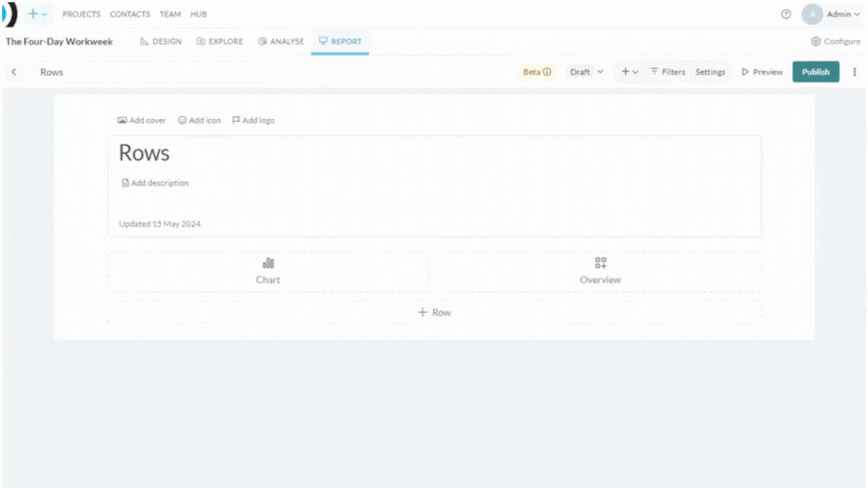
Task: Click the help question mark icon
Action: point(786,14)
